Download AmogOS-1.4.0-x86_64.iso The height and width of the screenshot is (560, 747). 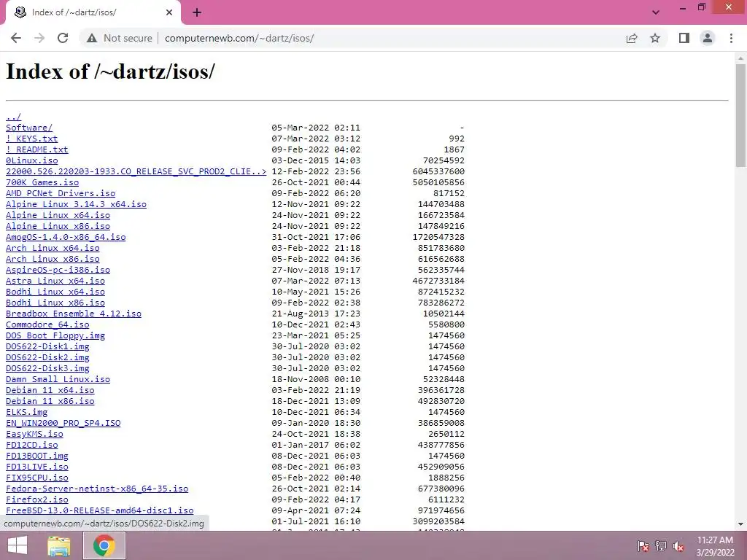[x=66, y=237]
